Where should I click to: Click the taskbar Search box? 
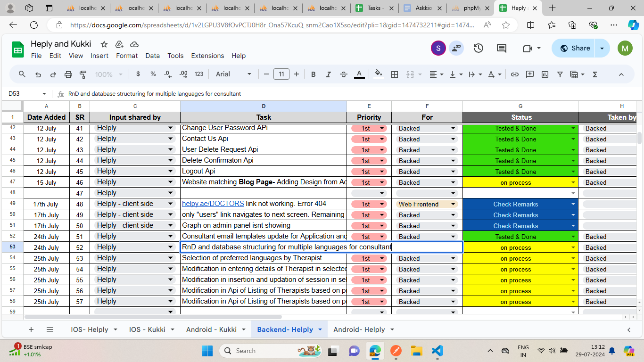coord(271,351)
